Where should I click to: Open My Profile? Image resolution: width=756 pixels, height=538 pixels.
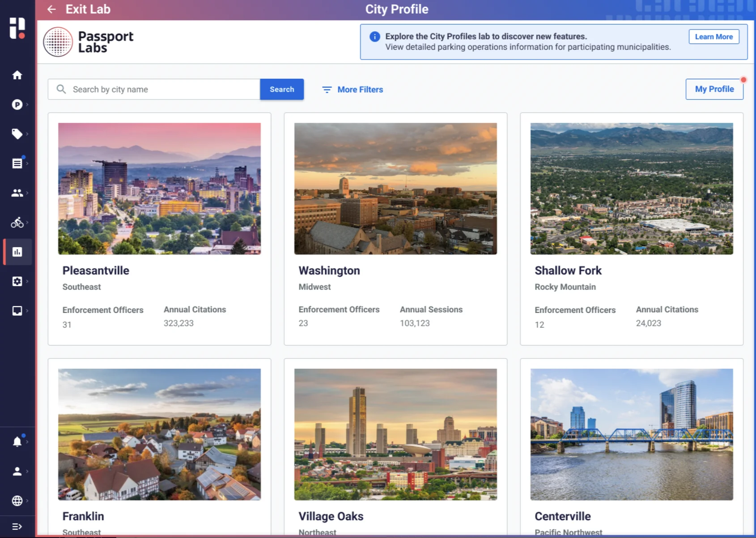pos(714,89)
